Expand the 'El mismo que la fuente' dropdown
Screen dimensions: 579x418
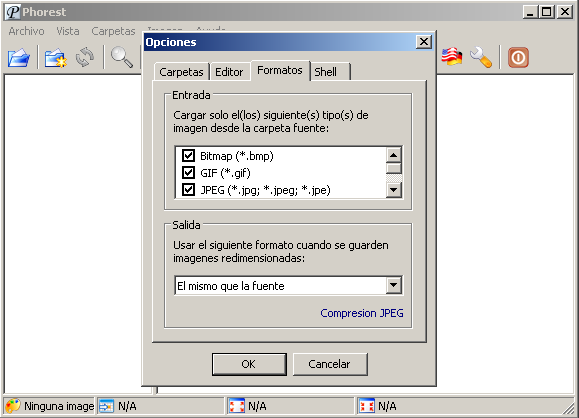pyautogui.click(x=394, y=285)
